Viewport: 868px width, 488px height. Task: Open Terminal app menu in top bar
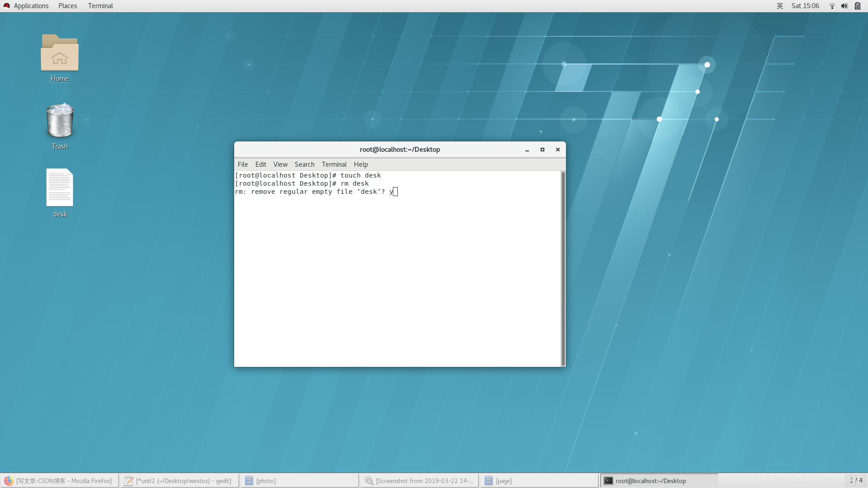coord(100,6)
